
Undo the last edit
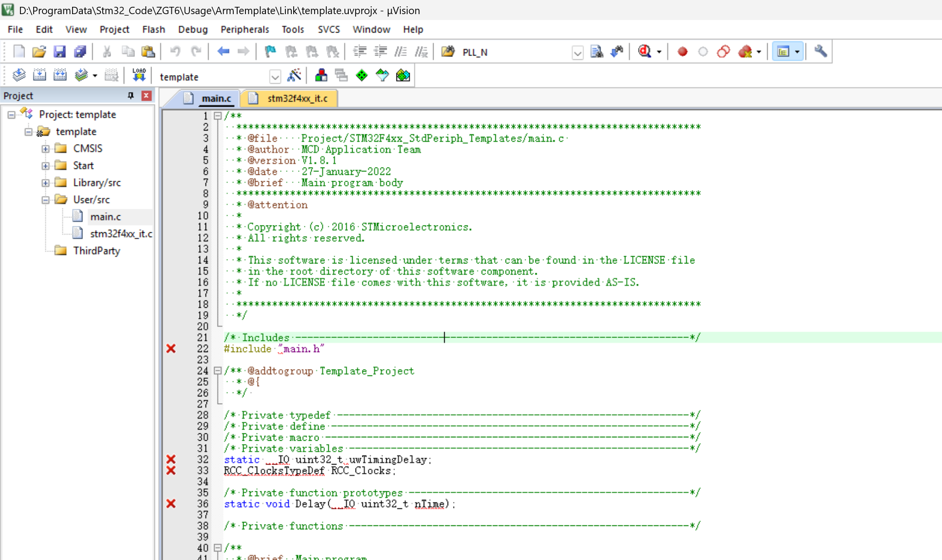coord(175,52)
